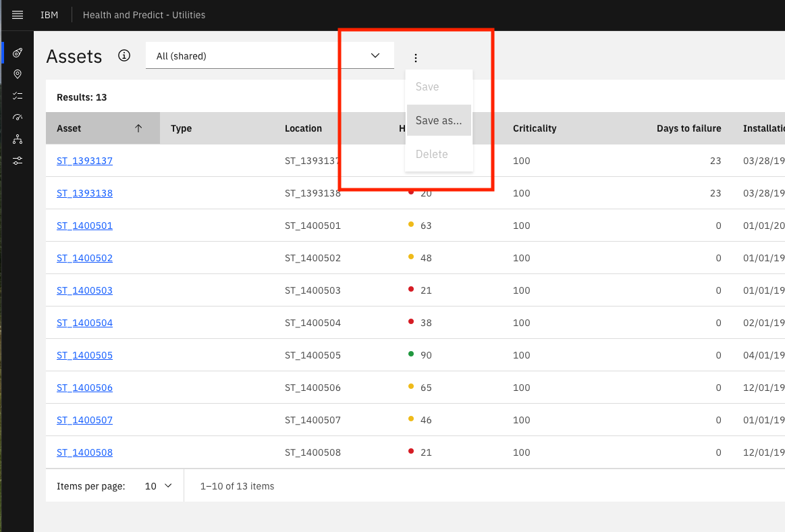
Task: Click the Criticality column header
Action: 535,128
